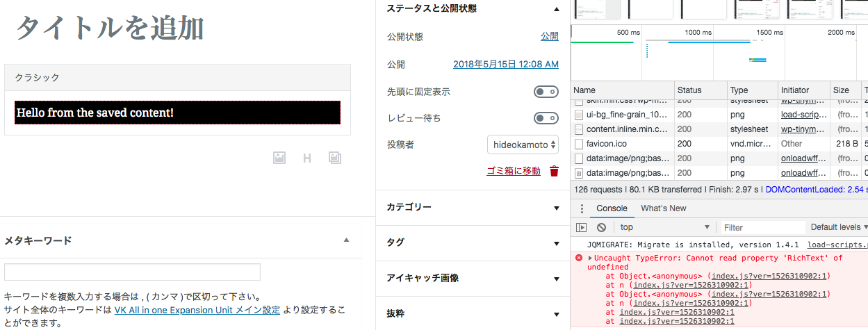Switch to the What's New tab
The image size is (868, 330).
(x=663, y=208)
